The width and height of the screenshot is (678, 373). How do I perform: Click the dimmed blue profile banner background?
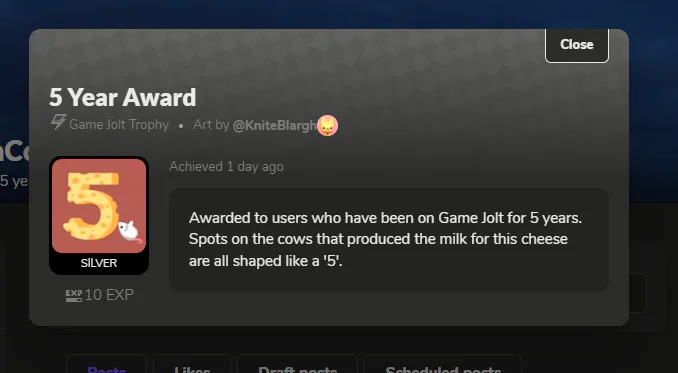[x=337, y=14]
